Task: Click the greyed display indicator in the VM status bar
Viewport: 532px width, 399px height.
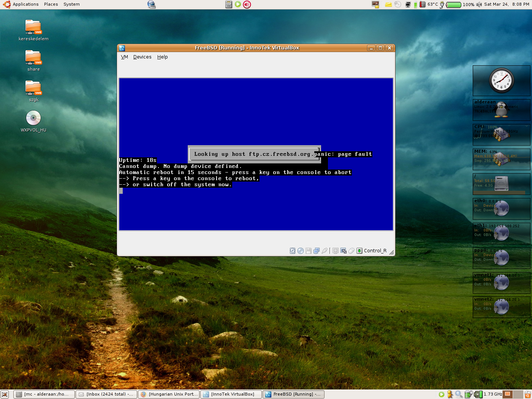Action: coord(336,251)
